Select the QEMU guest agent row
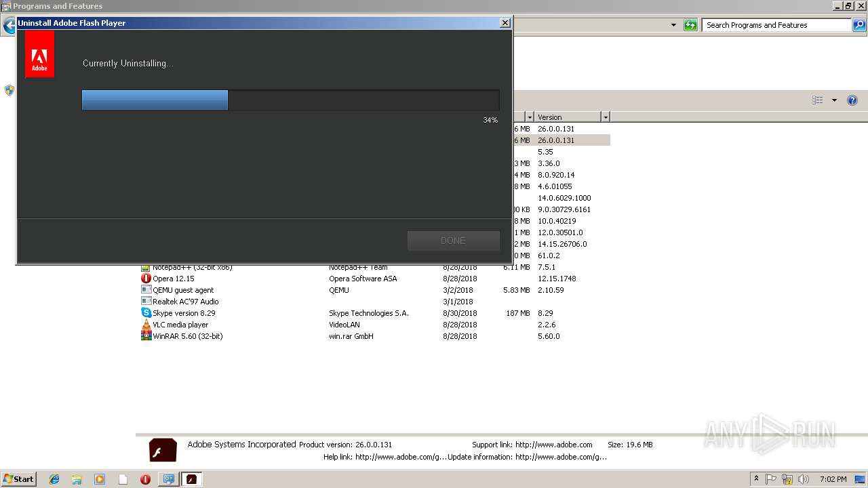 [375, 290]
